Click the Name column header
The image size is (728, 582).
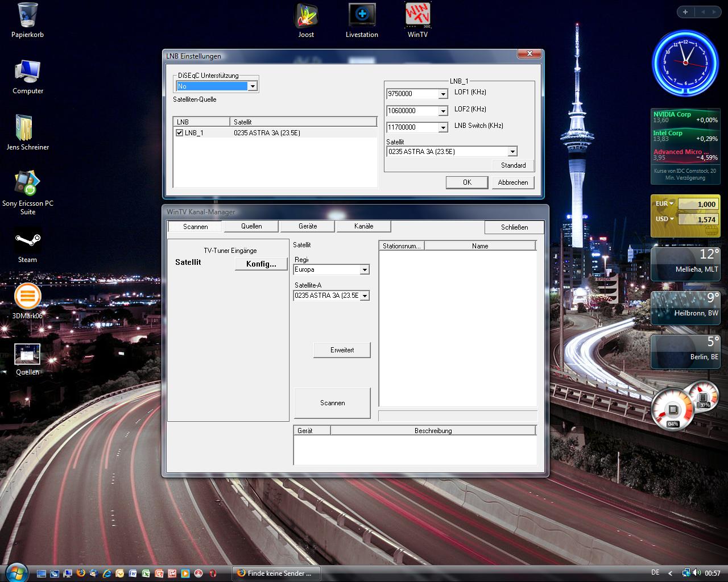480,246
